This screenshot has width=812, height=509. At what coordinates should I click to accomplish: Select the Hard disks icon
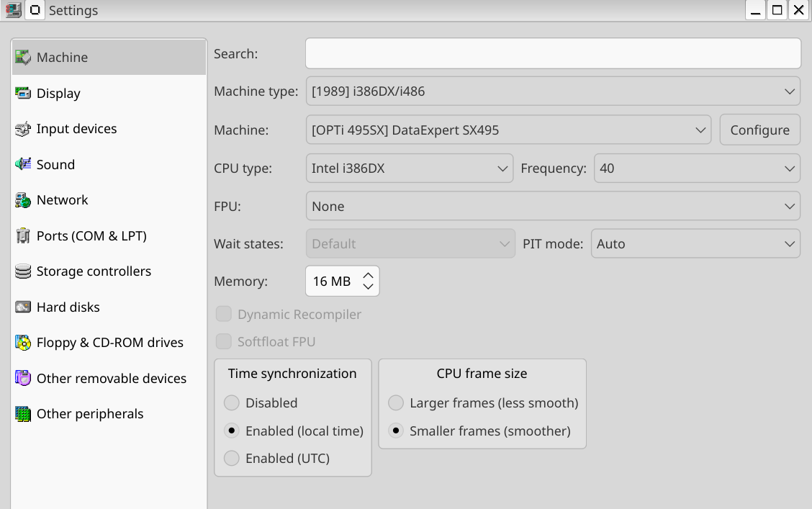click(23, 307)
